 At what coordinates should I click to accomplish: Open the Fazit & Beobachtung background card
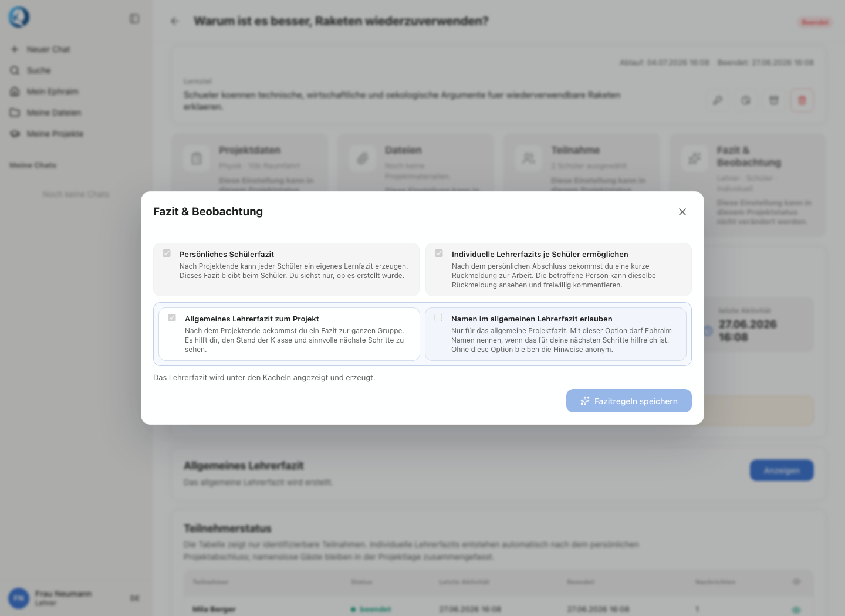tap(748, 185)
